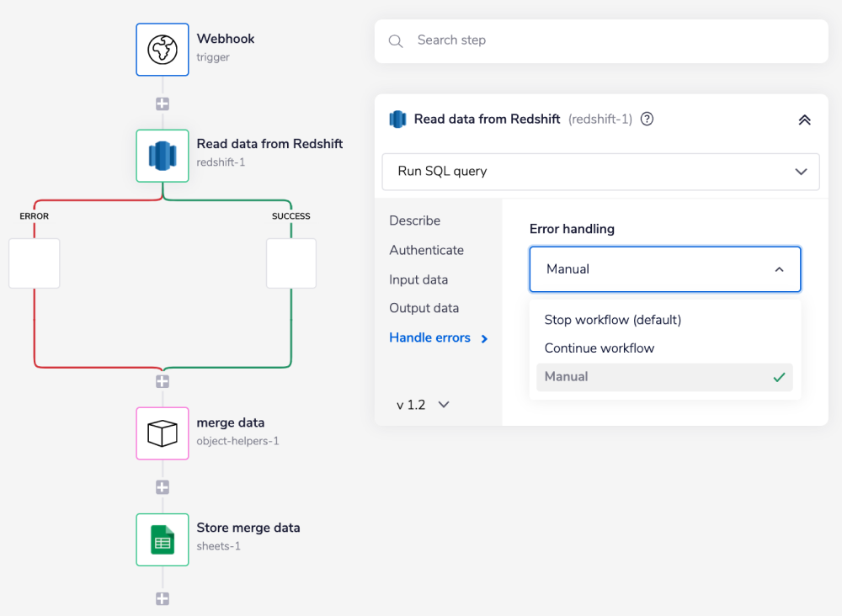842x616 pixels.
Task: Click plus icon where branches rejoin
Action: (x=163, y=381)
